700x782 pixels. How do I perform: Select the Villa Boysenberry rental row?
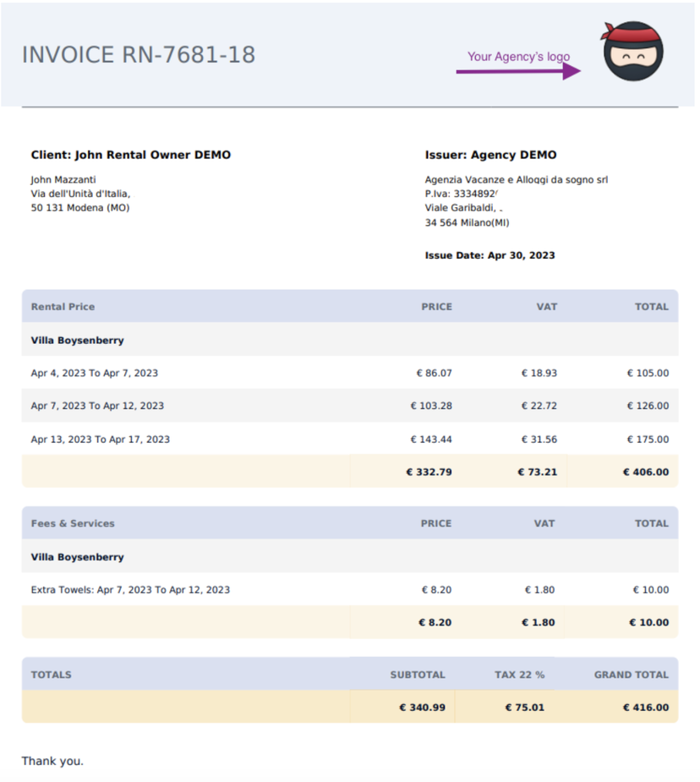pyautogui.click(x=79, y=340)
